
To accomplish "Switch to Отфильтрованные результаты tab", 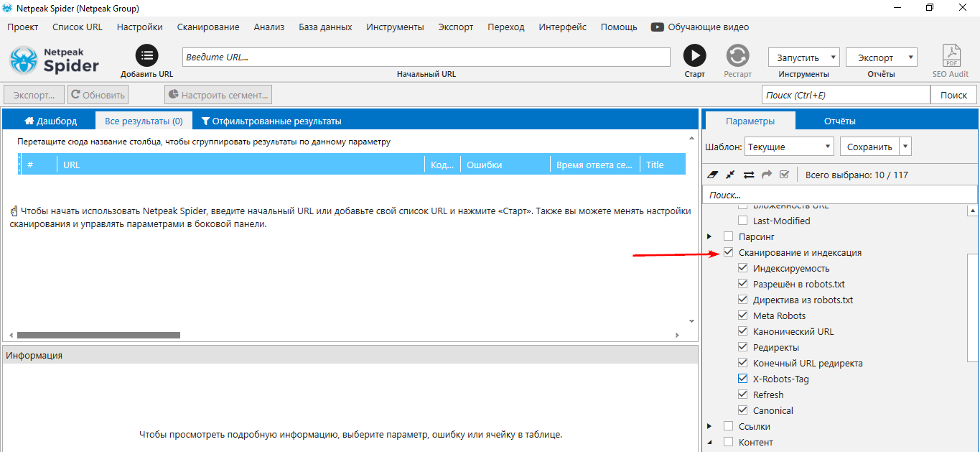I will (271, 121).
